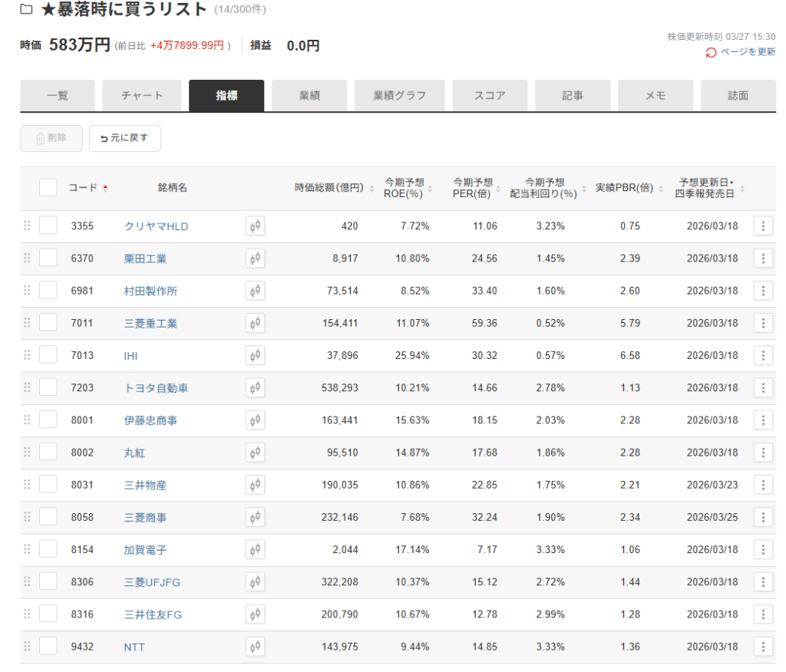Open three-dot menu for 加賀電子 row
Screen dimensions: 786x672
(762, 549)
